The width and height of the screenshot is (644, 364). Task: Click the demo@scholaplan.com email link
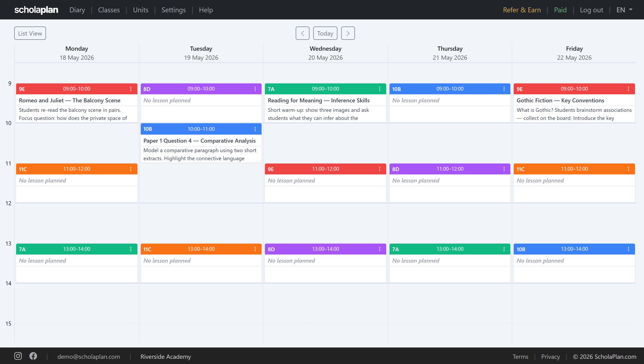point(89,356)
